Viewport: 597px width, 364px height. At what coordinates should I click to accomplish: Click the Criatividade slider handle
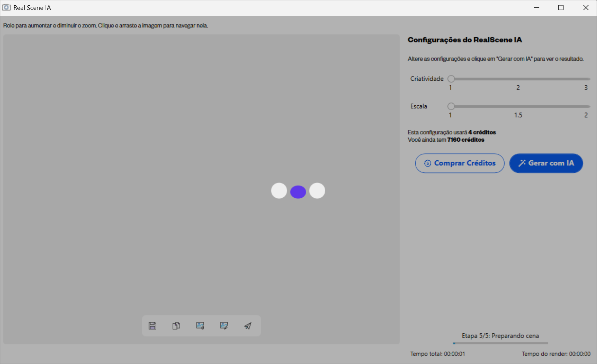(x=451, y=79)
